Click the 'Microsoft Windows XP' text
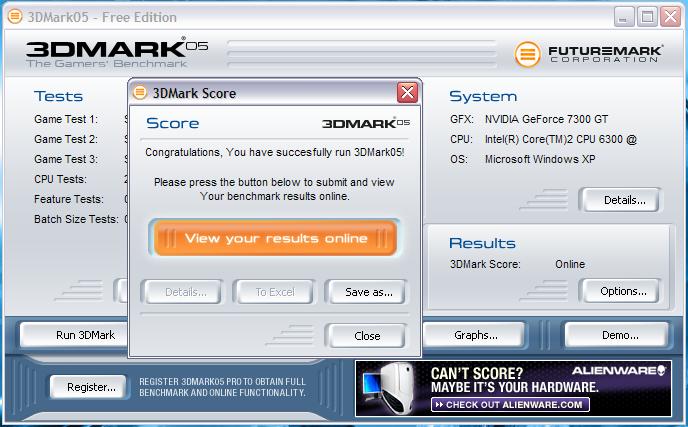 [540, 159]
